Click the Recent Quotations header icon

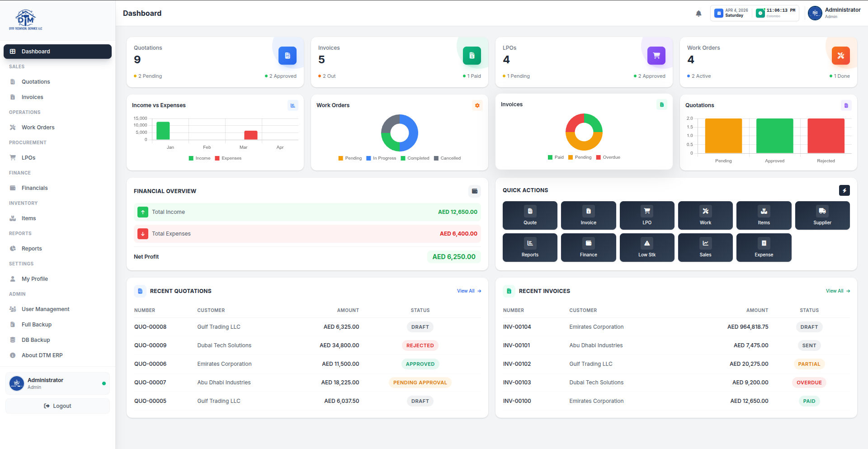140,291
